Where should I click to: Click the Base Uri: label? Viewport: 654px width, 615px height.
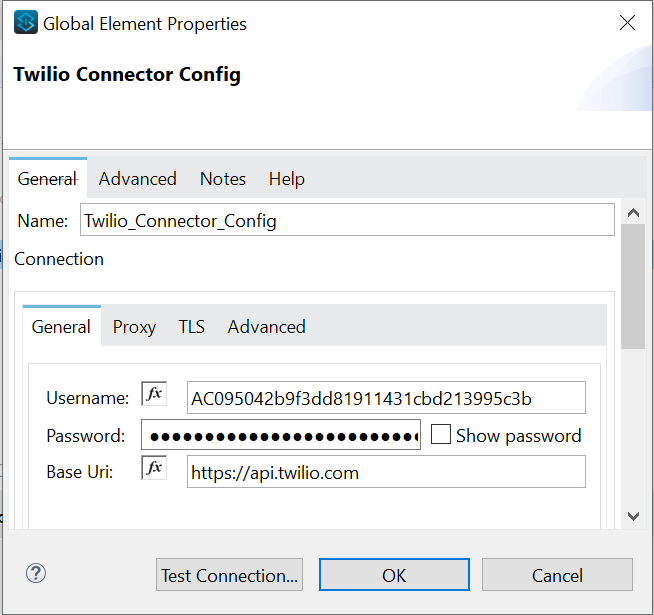point(80,472)
